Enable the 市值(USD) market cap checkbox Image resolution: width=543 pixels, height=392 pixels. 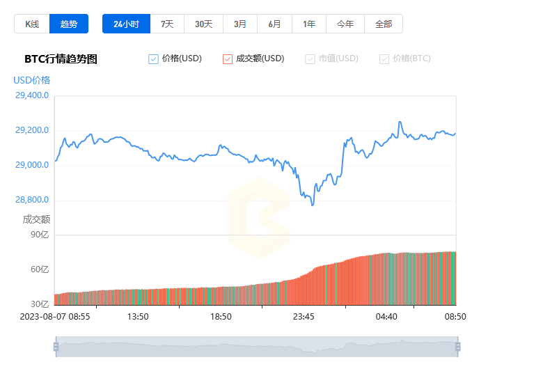[310, 59]
